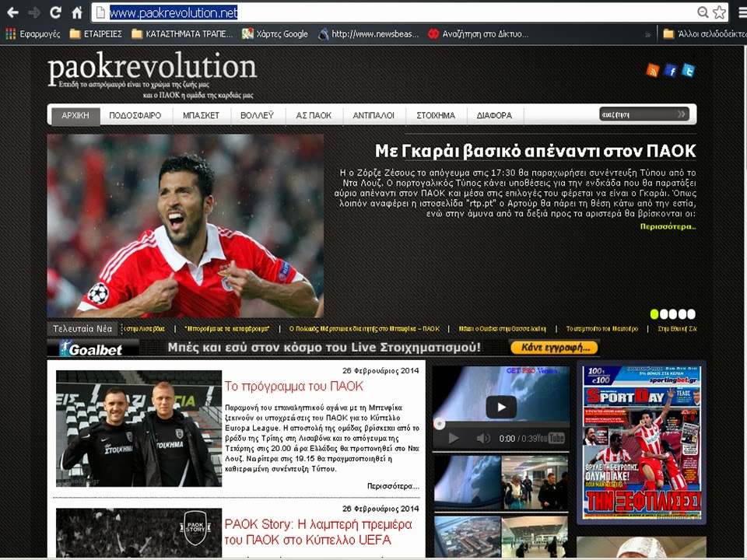Open the YouTube logo on the player

pos(551,438)
